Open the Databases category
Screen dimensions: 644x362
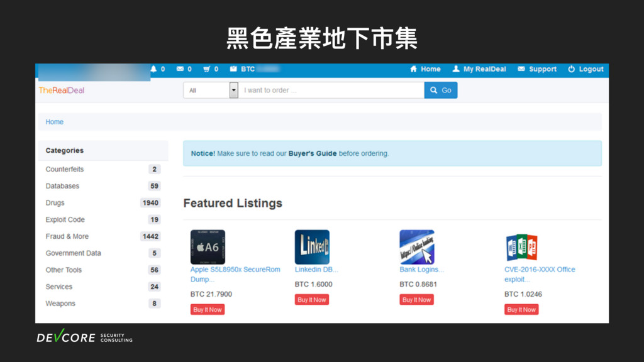click(x=62, y=186)
